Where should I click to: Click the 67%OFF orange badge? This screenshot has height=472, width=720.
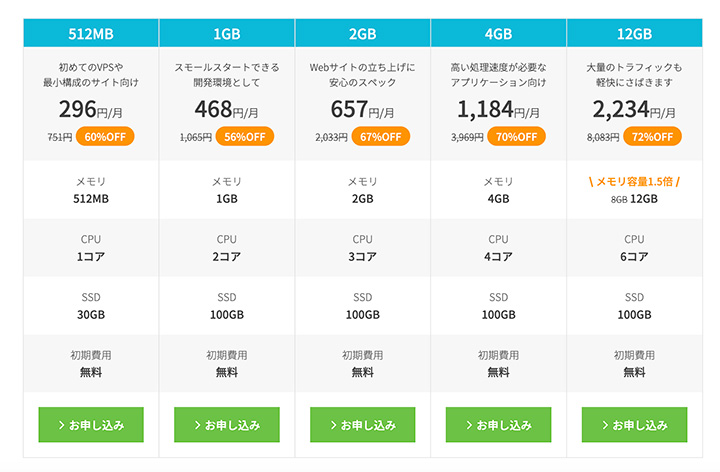point(380,137)
